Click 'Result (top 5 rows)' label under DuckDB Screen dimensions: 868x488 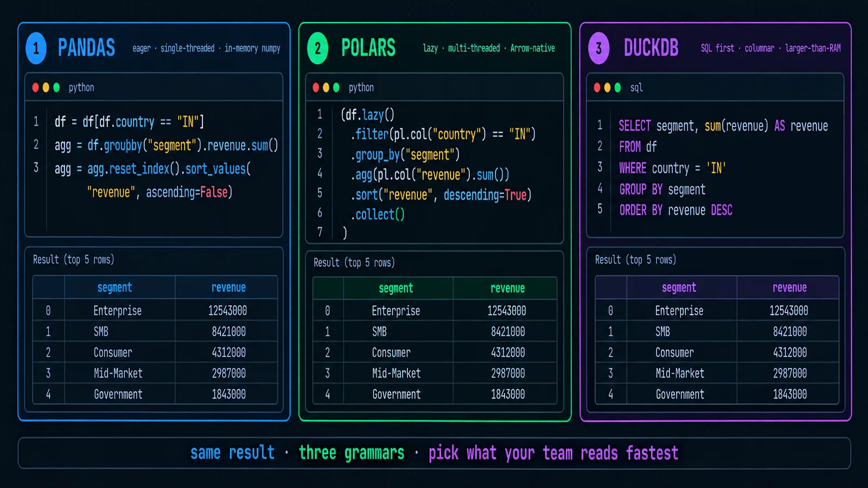[636, 259]
